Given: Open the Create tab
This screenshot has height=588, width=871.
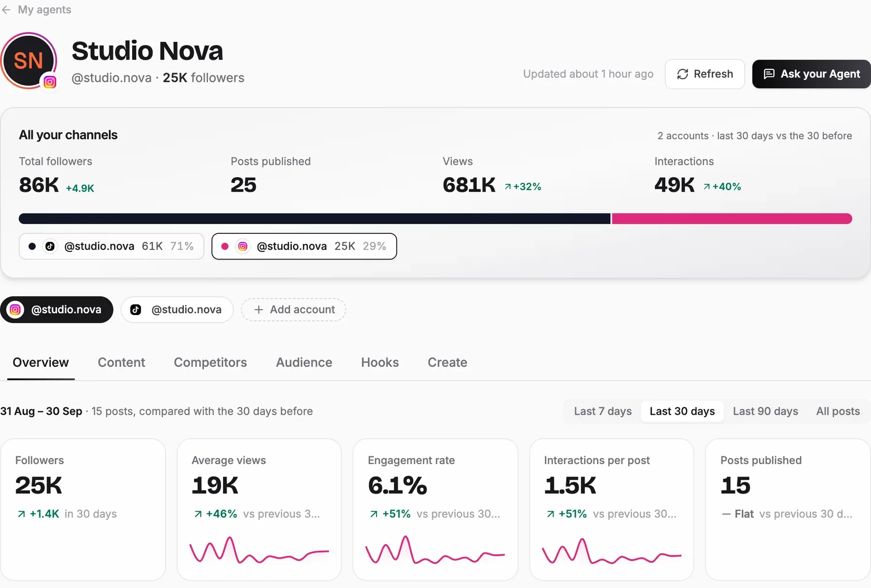Looking at the screenshot, I should (448, 362).
